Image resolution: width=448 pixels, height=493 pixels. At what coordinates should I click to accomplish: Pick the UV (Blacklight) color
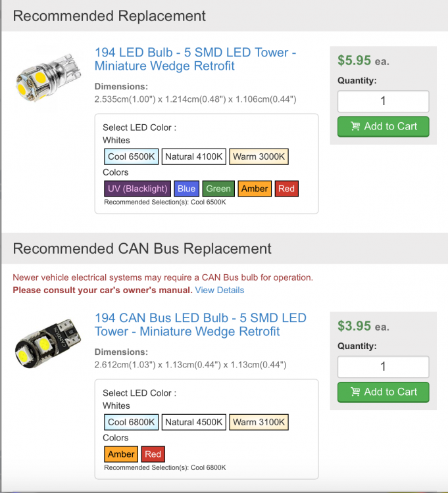pos(137,189)
